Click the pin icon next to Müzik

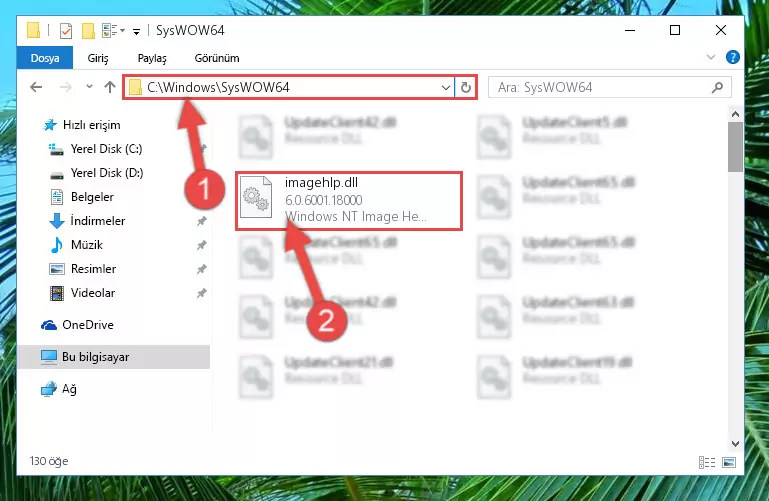[x=202, y=245]
